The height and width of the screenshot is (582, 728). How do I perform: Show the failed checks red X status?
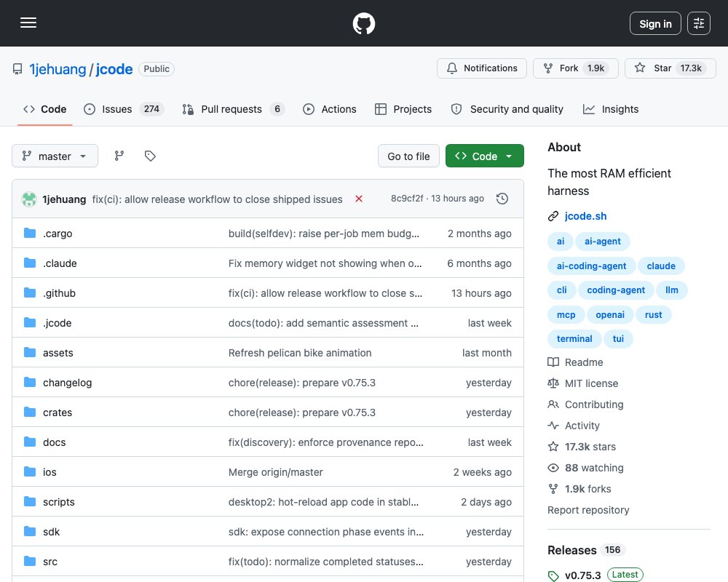pyautogui.click(x=358, y=199)
